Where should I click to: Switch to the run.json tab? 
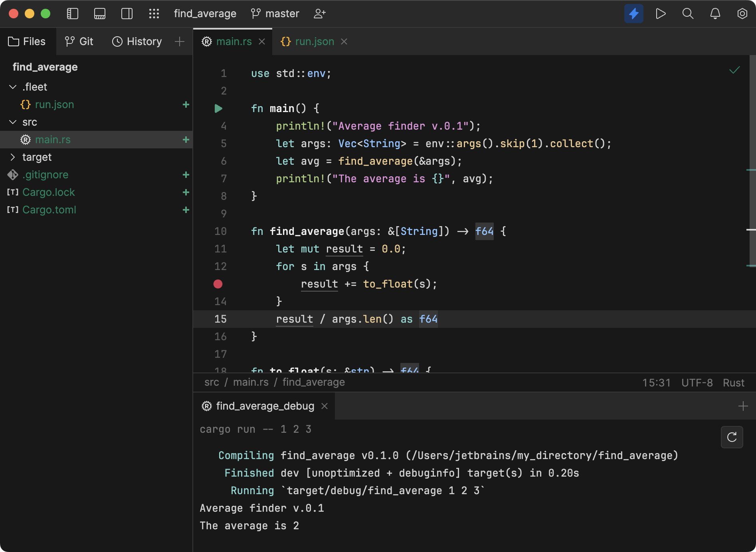point(314,41)
